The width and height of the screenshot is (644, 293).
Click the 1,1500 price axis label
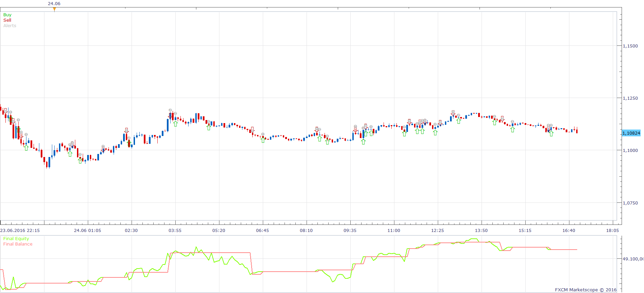[x=630, y=46]
